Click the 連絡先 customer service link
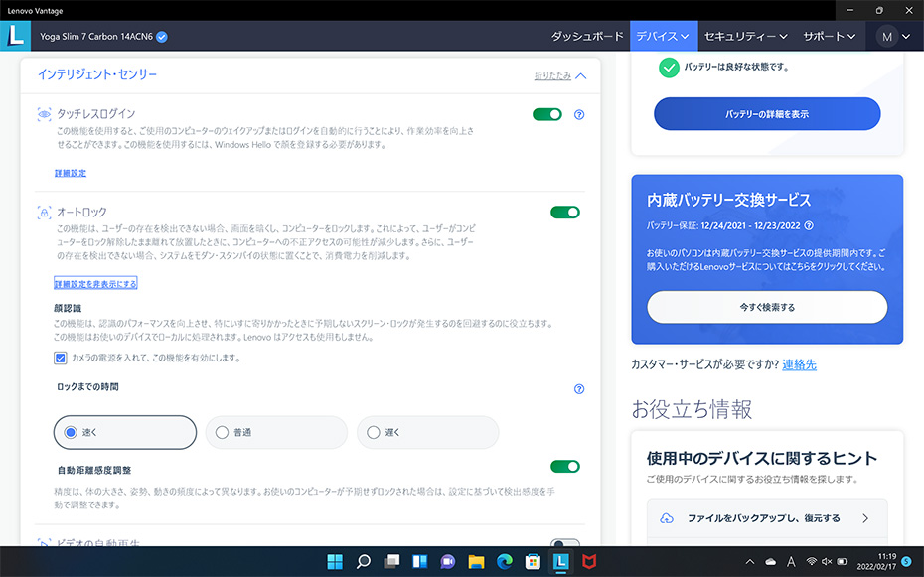Screen dimensions: 924x577 click(799, 364)
